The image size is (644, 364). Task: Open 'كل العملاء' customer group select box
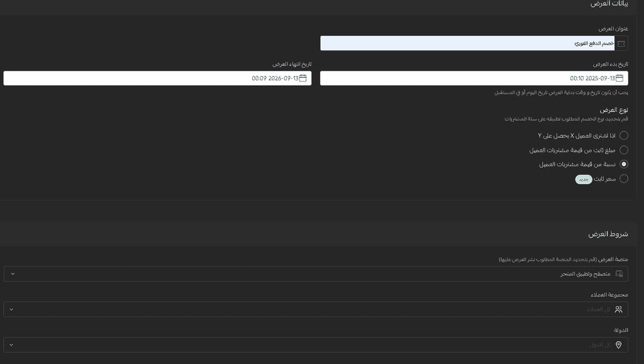tap(316, 309)
